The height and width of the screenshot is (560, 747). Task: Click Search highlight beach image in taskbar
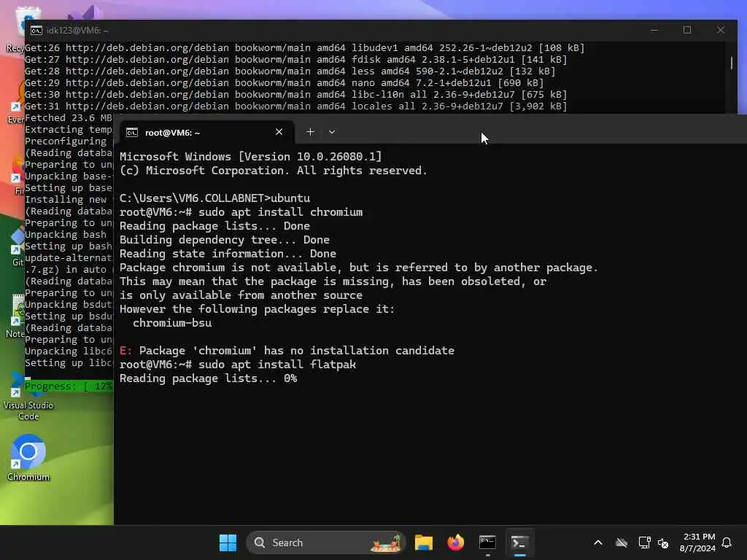[x=387, y=542]
